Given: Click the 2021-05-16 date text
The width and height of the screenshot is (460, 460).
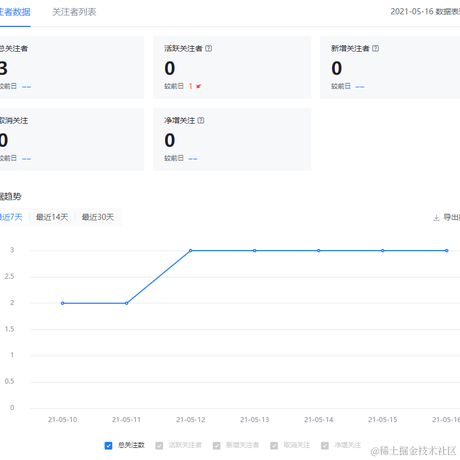Looking at the screenshot, I should (x=412, y=12).
